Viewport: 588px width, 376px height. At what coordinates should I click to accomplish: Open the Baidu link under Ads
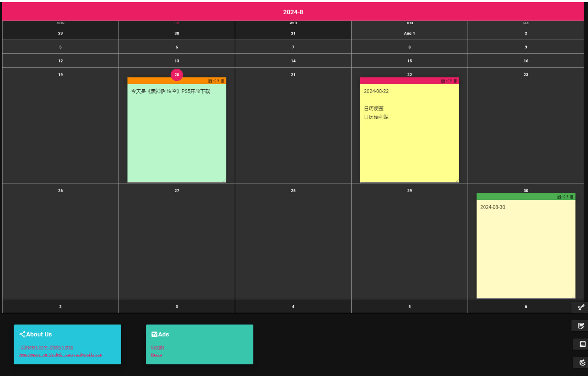pyautogui.click(x=156, y=355)
